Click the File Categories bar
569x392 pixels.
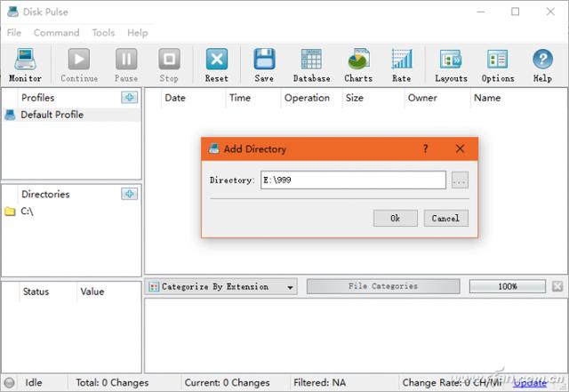tap(383, 286)
